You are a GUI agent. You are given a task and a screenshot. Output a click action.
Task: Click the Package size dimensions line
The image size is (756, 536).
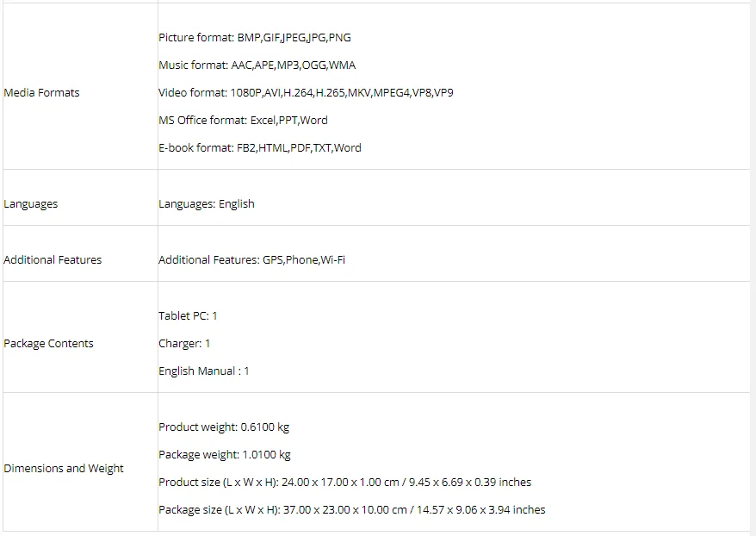(351, 509)
